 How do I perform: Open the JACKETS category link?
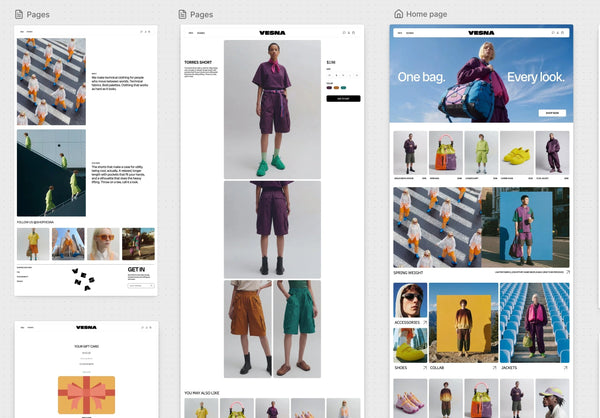pyautogui.click(x=509, y=368)
